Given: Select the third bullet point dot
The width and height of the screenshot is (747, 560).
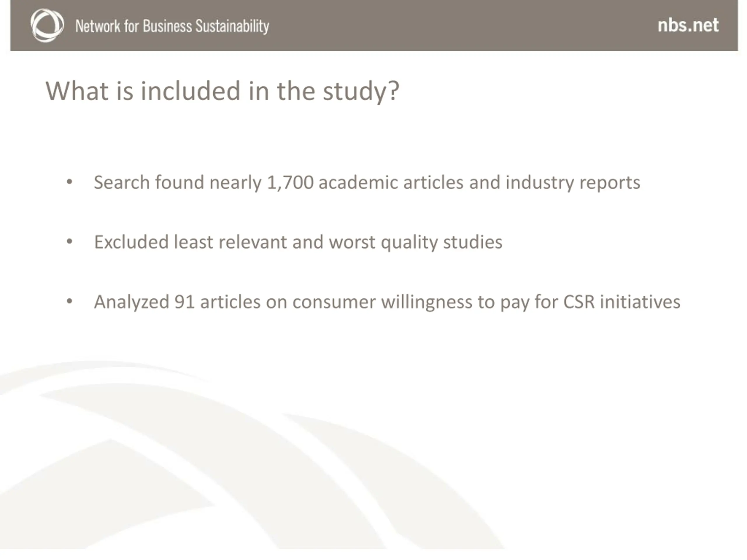Looking at the screenshot, I should 69,301.
